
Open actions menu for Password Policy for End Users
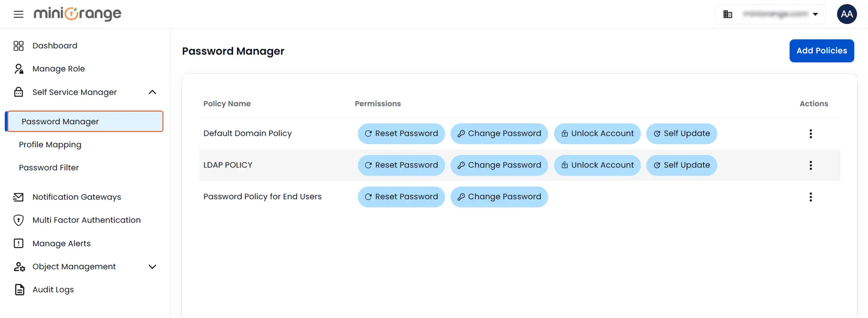point(811,197)
